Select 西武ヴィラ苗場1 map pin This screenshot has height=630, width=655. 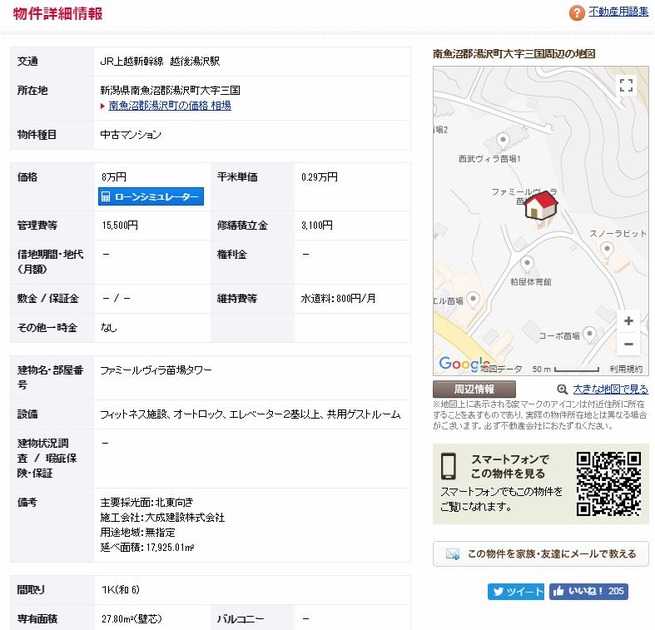pos(503,141)
